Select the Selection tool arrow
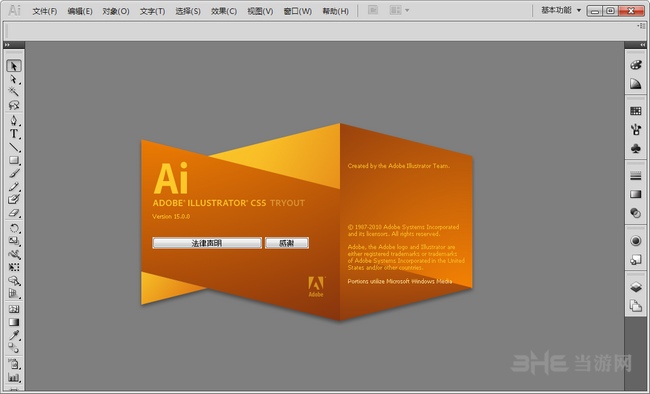Screen dimensions: 650x394 (x=14, y=66)
